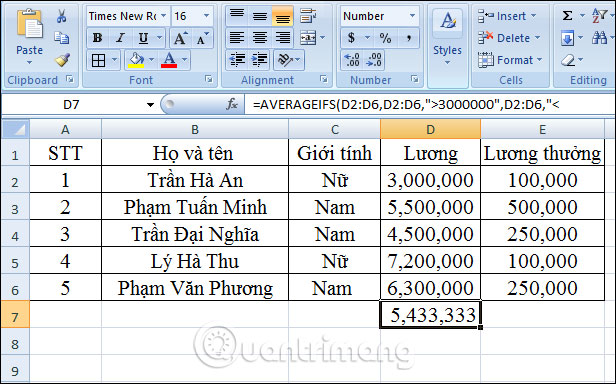
Task: Select column D header
Action: pos(431,129)
